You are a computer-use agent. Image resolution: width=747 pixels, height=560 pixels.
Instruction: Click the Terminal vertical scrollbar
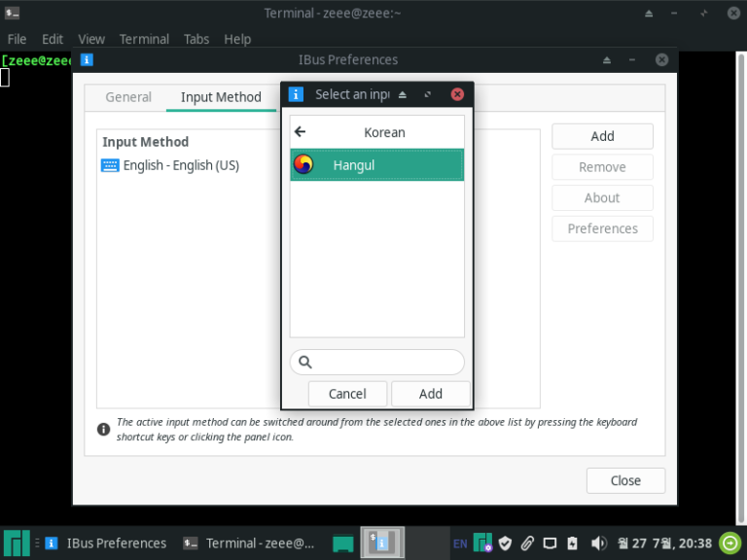click(741, 288)
